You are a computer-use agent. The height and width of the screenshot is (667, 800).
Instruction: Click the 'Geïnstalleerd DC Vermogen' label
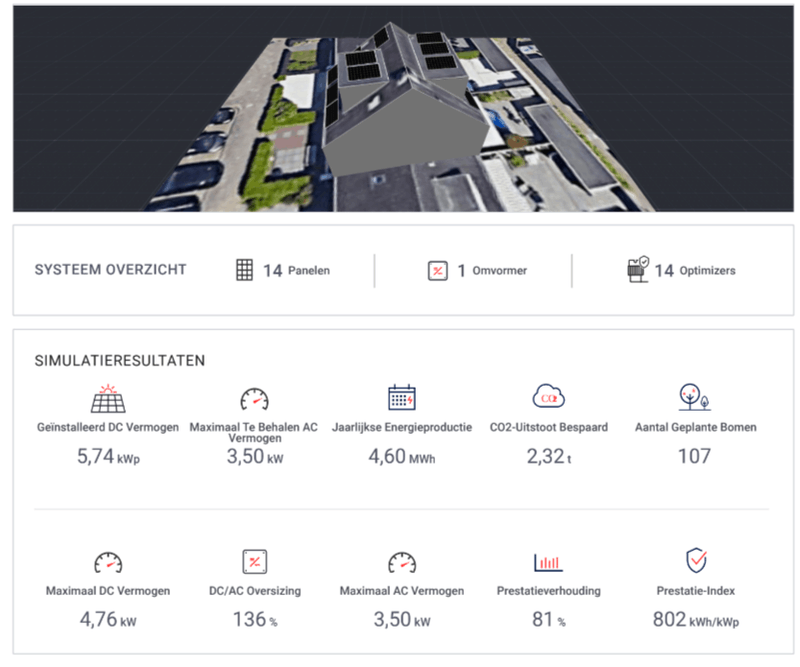pyautogui.click(x=108, y=427)
